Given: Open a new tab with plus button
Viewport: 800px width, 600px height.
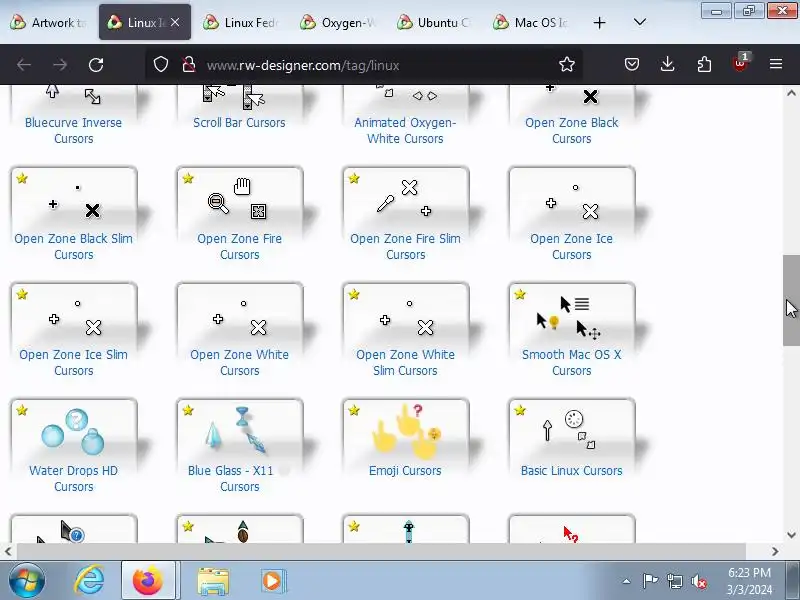Looking at the screenshot, I should pyautogui.click(x=599, y=22).
